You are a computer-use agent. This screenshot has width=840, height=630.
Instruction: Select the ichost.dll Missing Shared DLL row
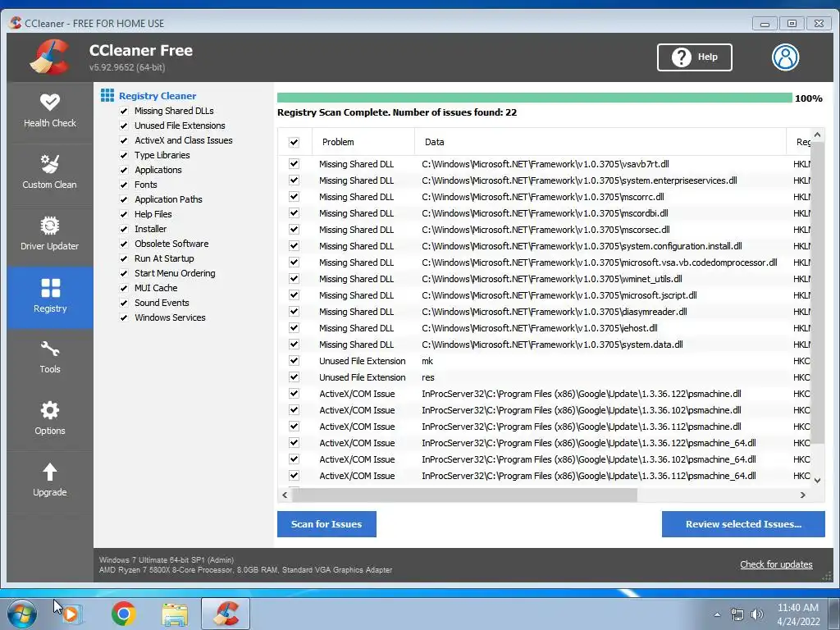click(x=543, y=328)
